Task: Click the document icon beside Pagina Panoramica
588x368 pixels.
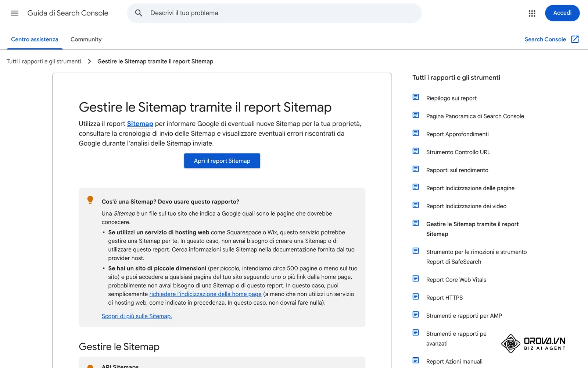Action: click(416, 115)
